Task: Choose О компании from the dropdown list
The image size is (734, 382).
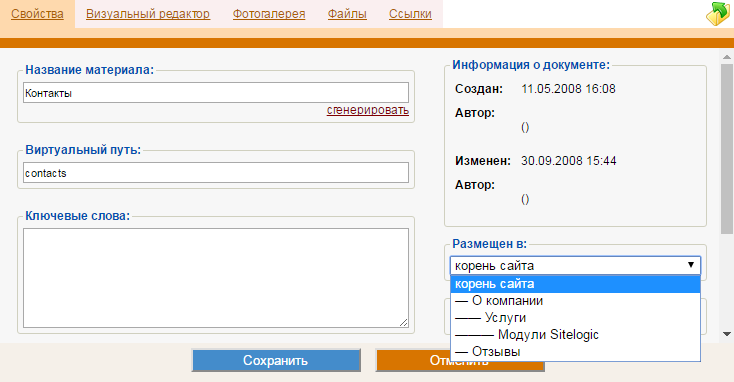Action: click(575, 301)
